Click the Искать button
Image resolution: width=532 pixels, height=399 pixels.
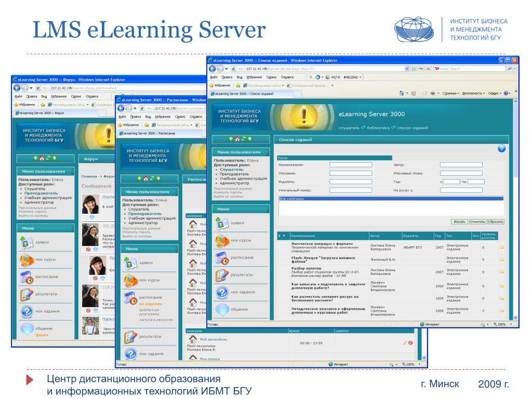point(459,221)
